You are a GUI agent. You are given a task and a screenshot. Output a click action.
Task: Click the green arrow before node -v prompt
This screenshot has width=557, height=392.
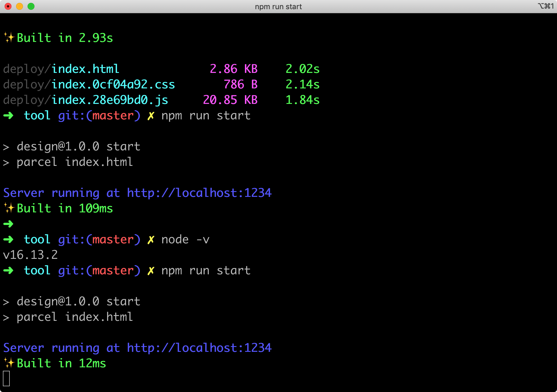point(8,239)
